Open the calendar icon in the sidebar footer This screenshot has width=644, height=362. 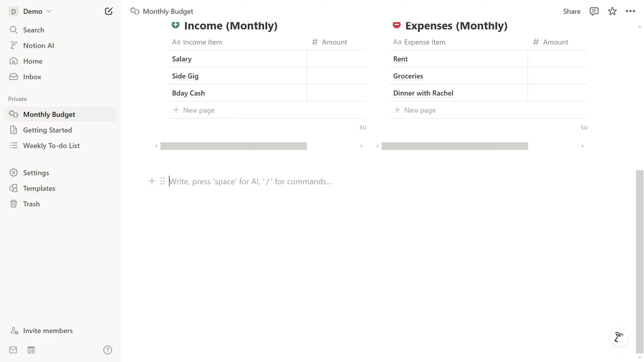(31, 350)
